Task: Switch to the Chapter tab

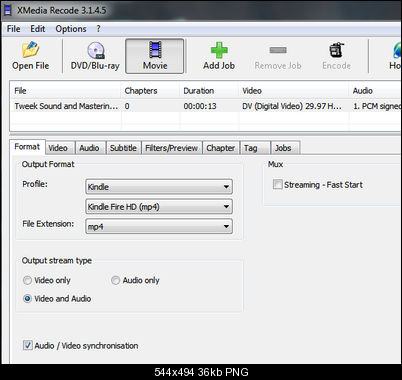Action: [x=221, y=148]
